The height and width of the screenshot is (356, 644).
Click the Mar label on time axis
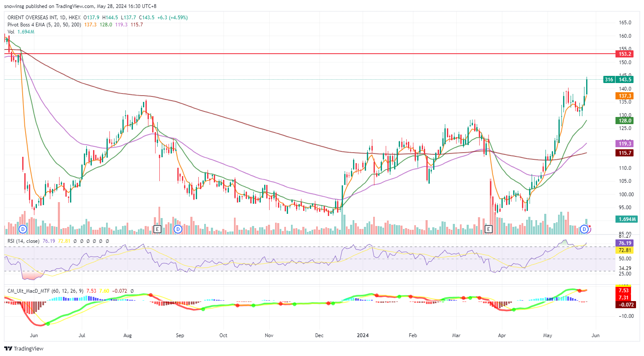tap(456, 335)
